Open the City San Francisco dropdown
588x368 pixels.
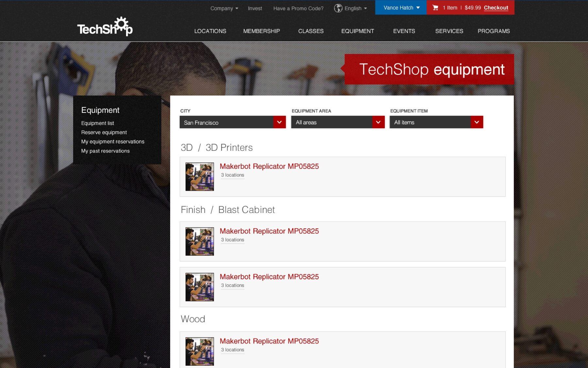(233, 122)
